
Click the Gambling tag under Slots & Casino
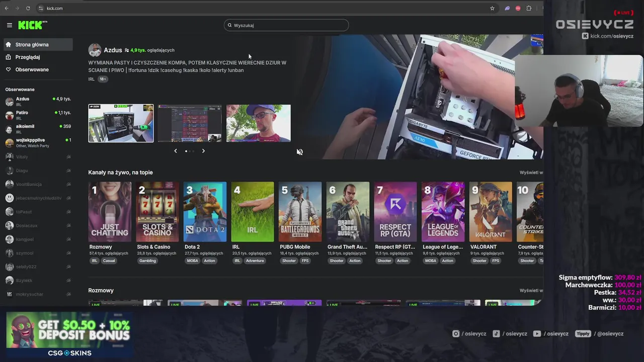[x=147, y=261]
